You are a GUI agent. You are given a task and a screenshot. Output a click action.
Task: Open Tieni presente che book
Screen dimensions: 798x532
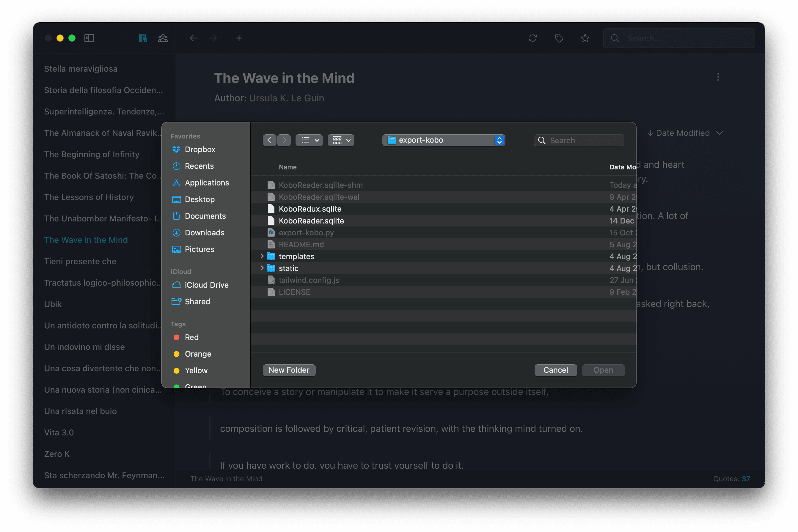pos(80,261)
